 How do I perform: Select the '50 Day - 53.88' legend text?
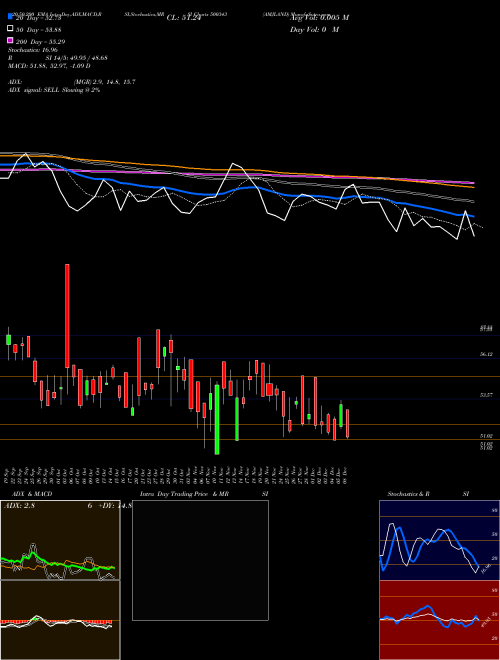coord(39,29)
